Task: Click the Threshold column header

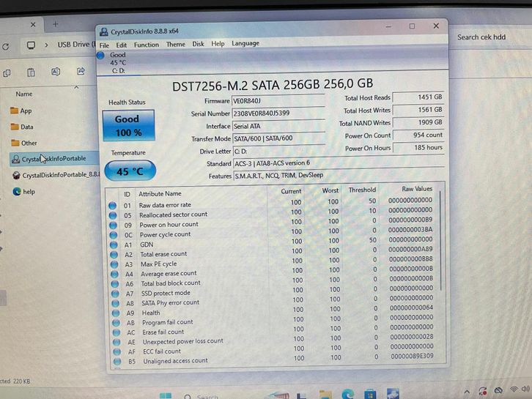Action: [x=362, y=190]
